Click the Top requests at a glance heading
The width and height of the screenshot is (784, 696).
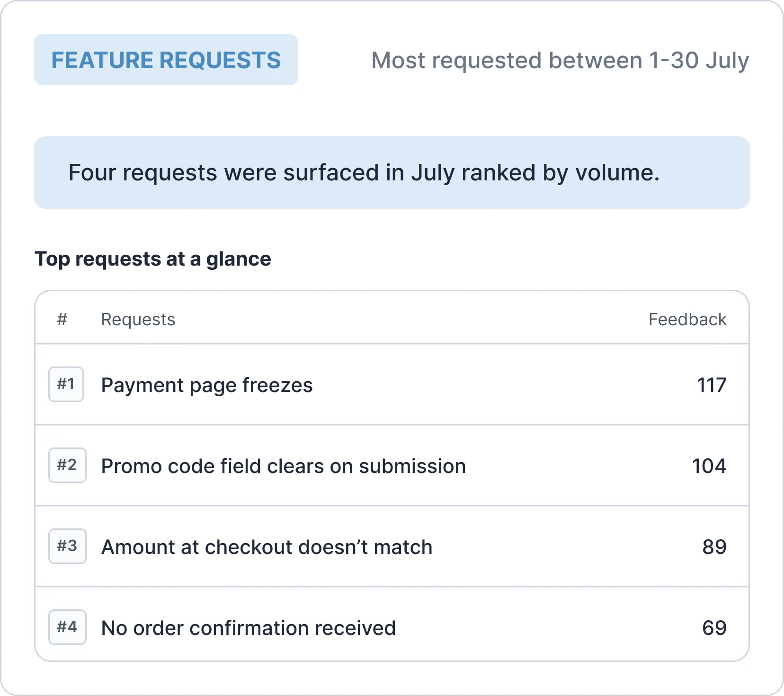click(x=153, y=259)
